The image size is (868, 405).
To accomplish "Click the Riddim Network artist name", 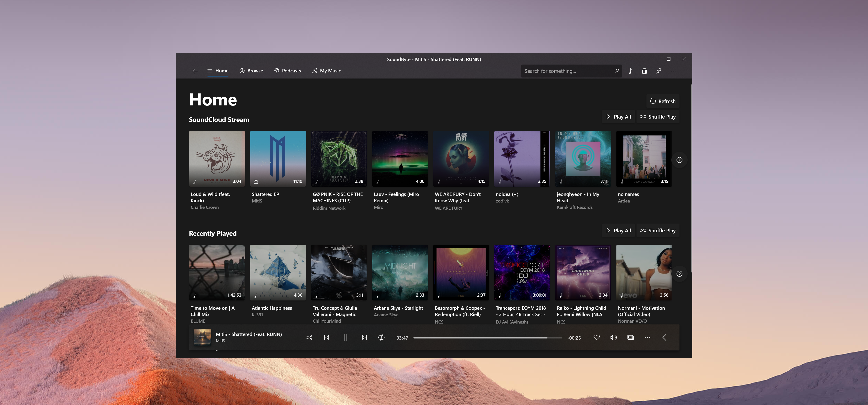I will coord(329,208).
